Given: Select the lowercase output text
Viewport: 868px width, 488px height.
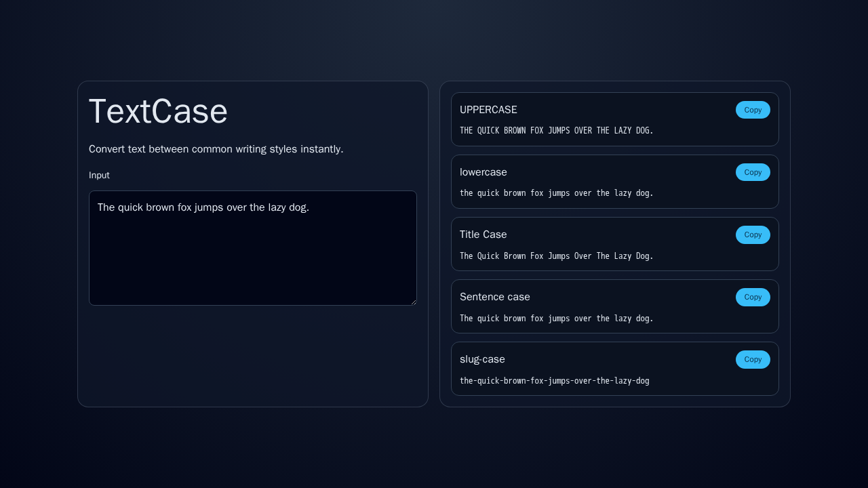Looking at the screenshot, I should coord(556,193).
